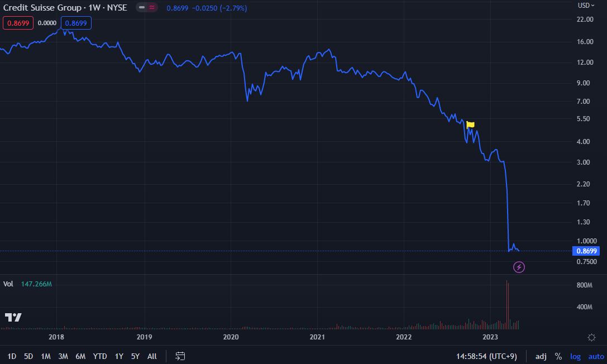Click the 147.266M volume value
Viewport: 607px width, 364px height.
tap(36, 284)
